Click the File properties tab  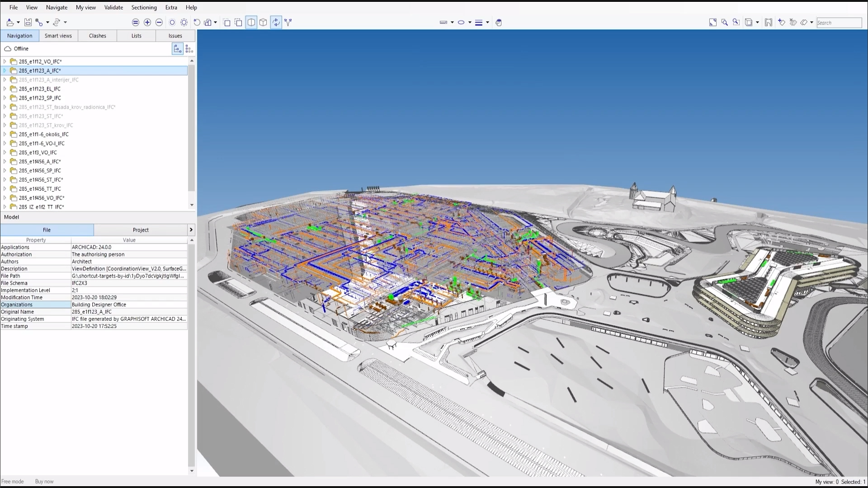47,230
